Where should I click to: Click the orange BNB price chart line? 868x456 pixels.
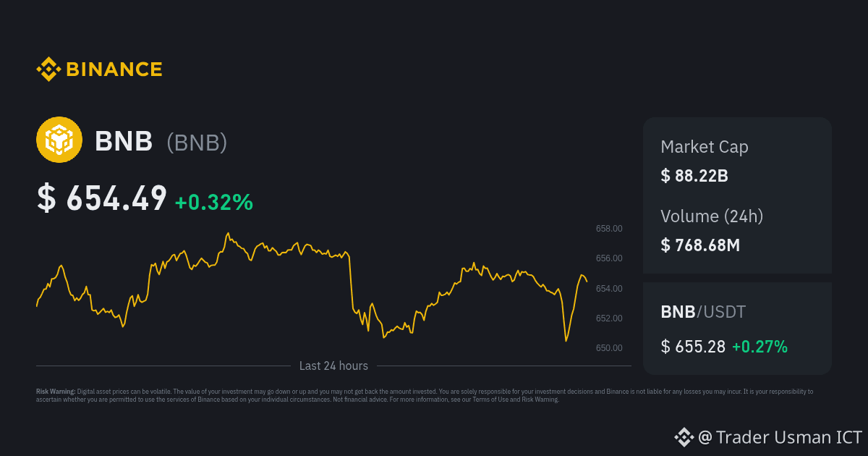tap(312, 287)
